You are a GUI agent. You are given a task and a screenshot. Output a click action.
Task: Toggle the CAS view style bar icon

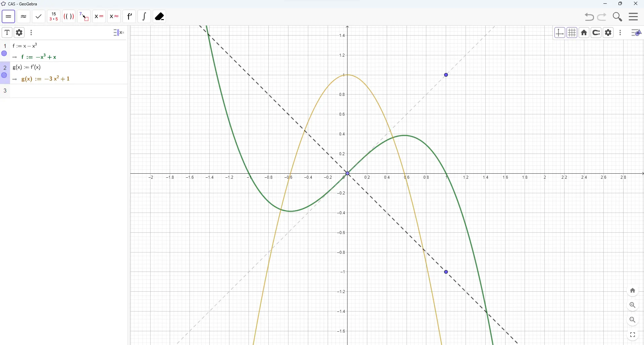coord(119,33)
